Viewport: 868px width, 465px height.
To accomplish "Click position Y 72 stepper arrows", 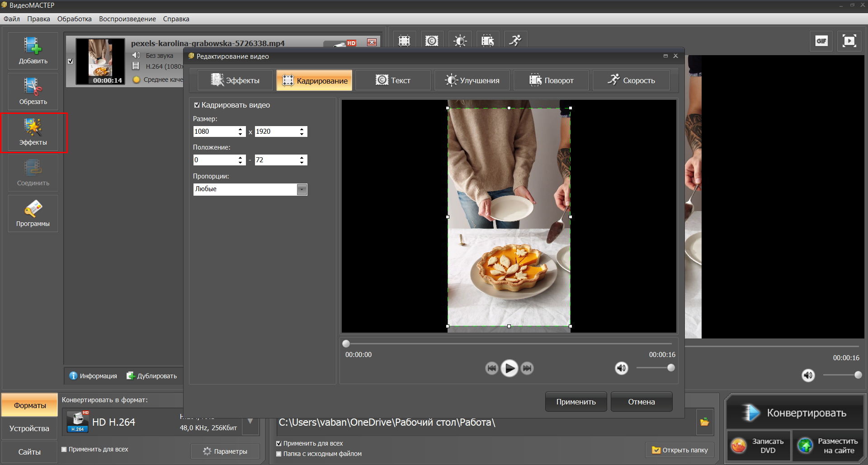I will pyautogui.click(x=302, y=160).
